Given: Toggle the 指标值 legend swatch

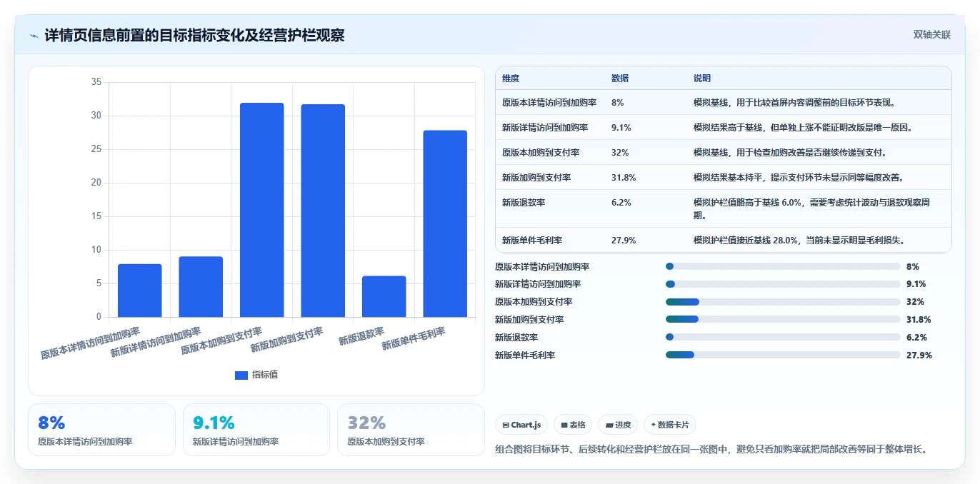Looking at the screenshot, I should click(241, 375).
